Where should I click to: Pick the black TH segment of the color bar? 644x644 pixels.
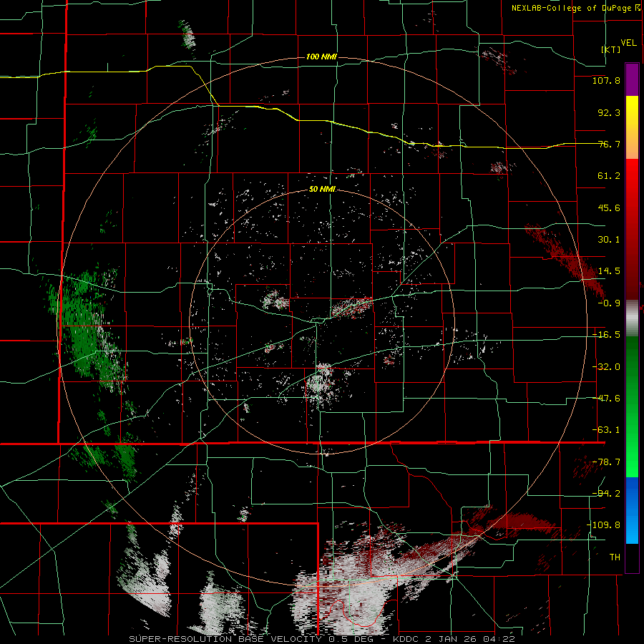pyautogui.click(x=632, y=557)
